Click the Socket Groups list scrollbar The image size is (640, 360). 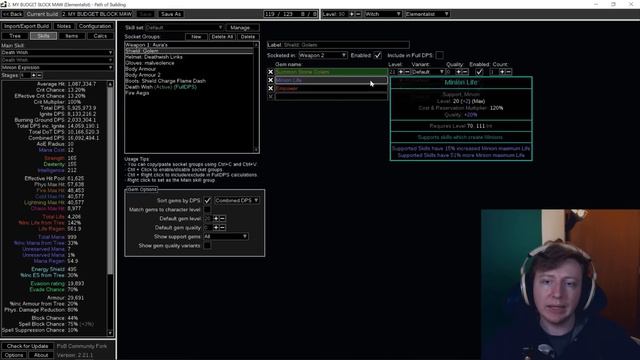pyautogui.click(x=256, y=98)
